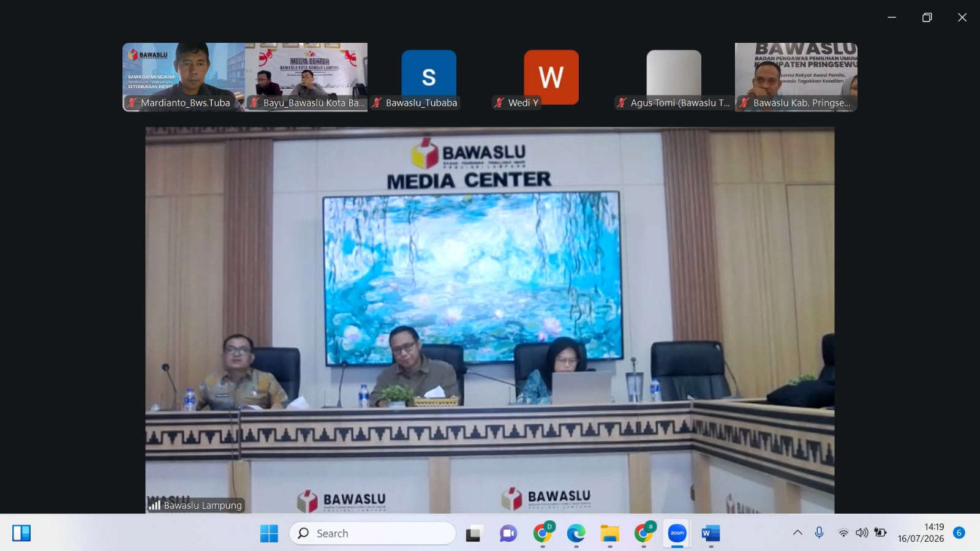Close the Zoom meeting window
This screenshot has height=551, width=980.
(962, 17)
